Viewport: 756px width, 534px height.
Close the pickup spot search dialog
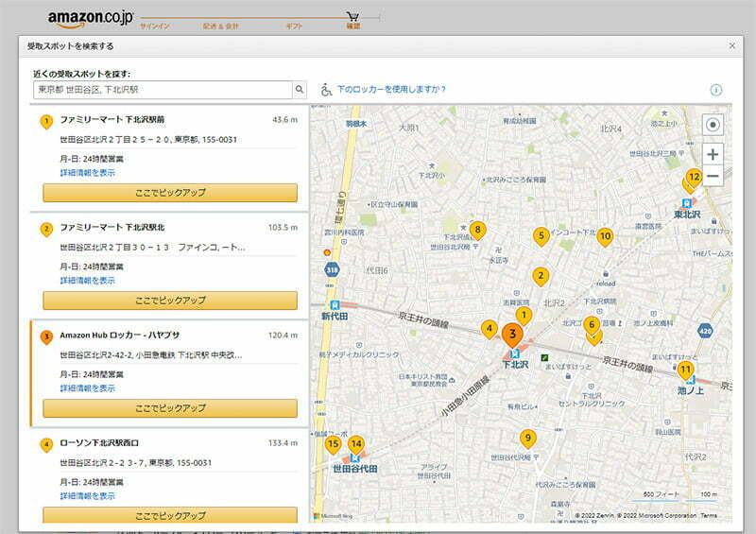(x=731, y=45)
